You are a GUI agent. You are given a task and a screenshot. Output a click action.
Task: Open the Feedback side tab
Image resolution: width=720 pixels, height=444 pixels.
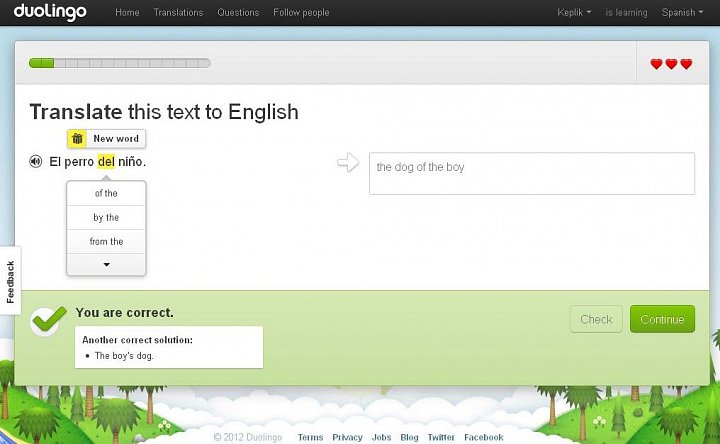(10, 281)
